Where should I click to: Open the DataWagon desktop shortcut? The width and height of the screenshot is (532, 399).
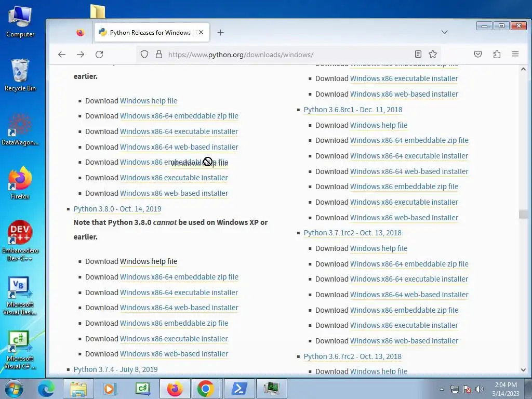click(20, 130)
